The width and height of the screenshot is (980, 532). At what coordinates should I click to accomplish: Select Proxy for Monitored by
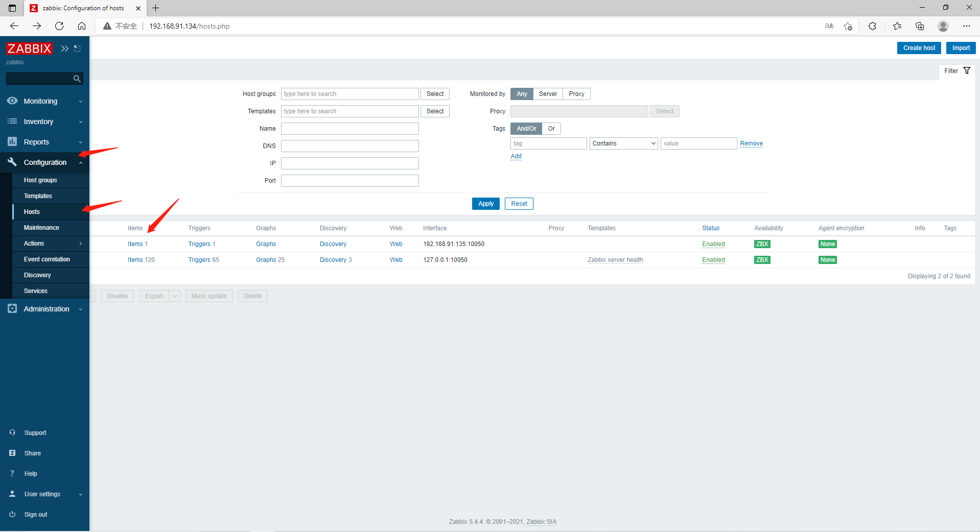pyautogui.click(x=576, y=94)
